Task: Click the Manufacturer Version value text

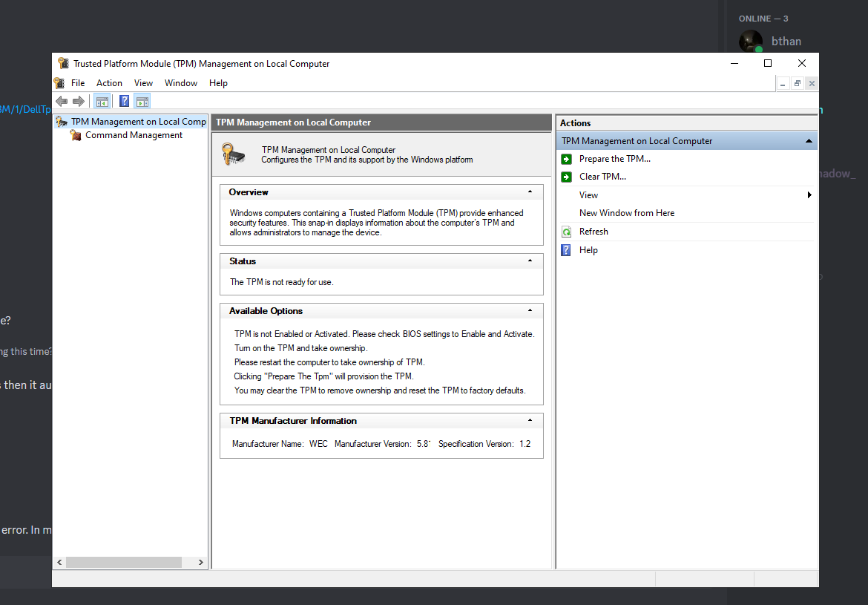Action: point(424,444)
